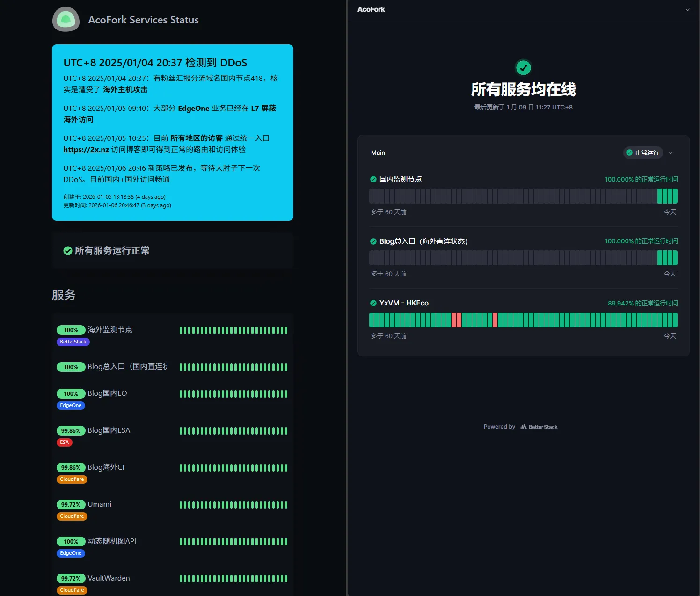Open the https://2x.nz link
The height and width of the screenshot is (596, 700).
click(86, 150)
